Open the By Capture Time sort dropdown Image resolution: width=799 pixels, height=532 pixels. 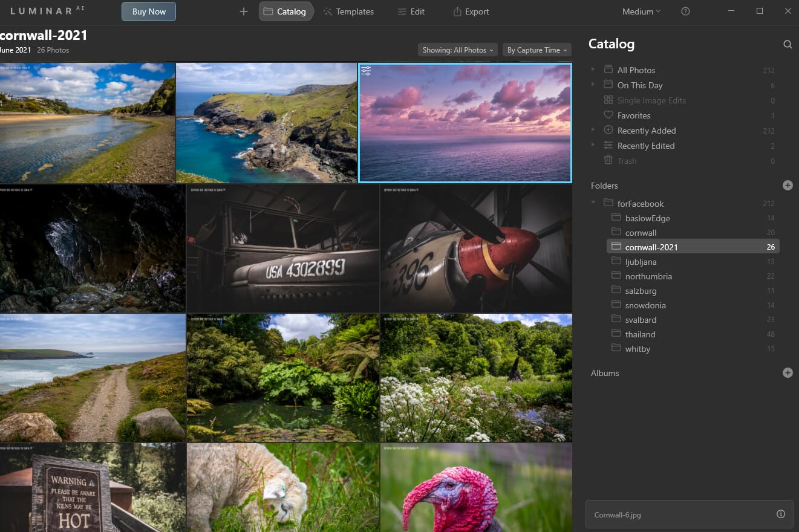point(536,50)
